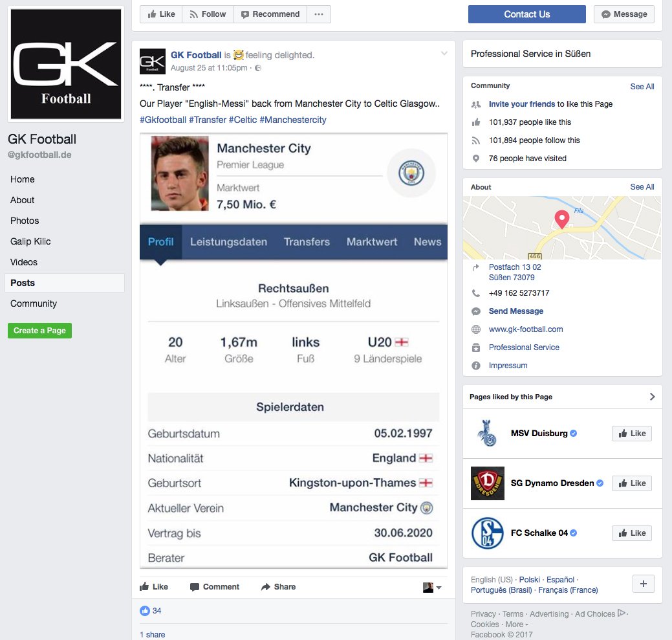Click the post author avatar thumbnail
672x640 pixels.
pyautogui.click(x=153, y=61)
